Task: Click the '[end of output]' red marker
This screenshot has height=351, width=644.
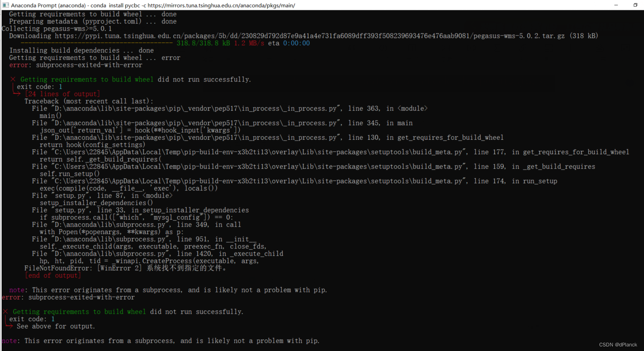Action: click(53, 275)
